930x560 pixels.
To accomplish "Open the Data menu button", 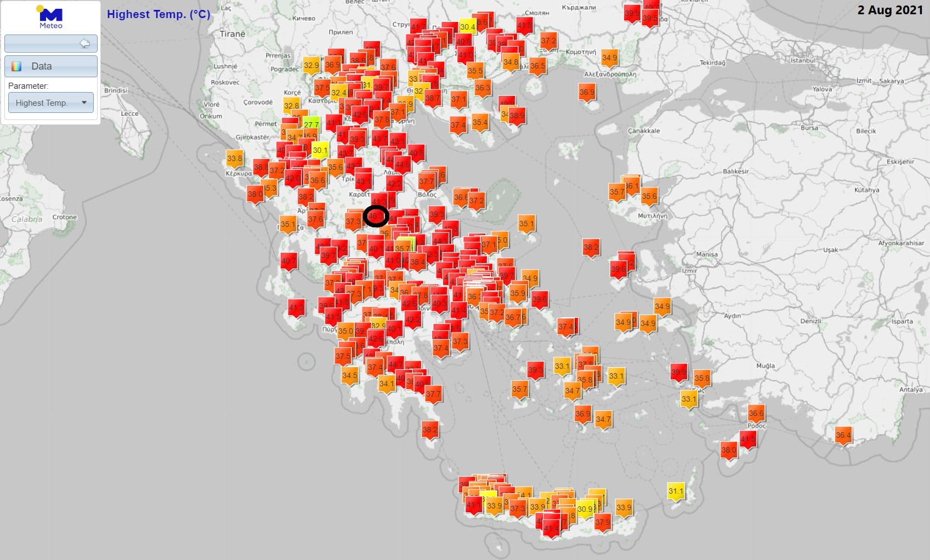I will [50, 66].
